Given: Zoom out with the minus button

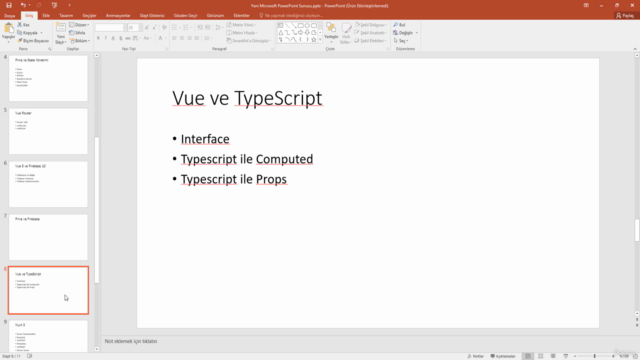Looking at the screenshot, I should (575, 356).
